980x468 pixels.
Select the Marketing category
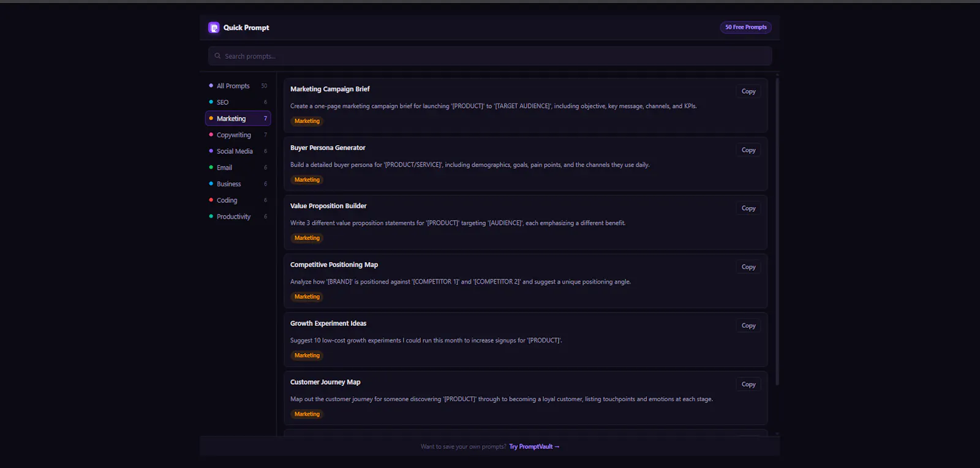point(238,118)
